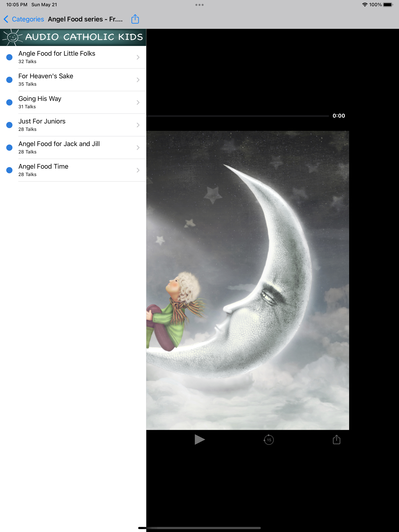Tap the moon artwork image
399x532 pixels.
point(248,280)
